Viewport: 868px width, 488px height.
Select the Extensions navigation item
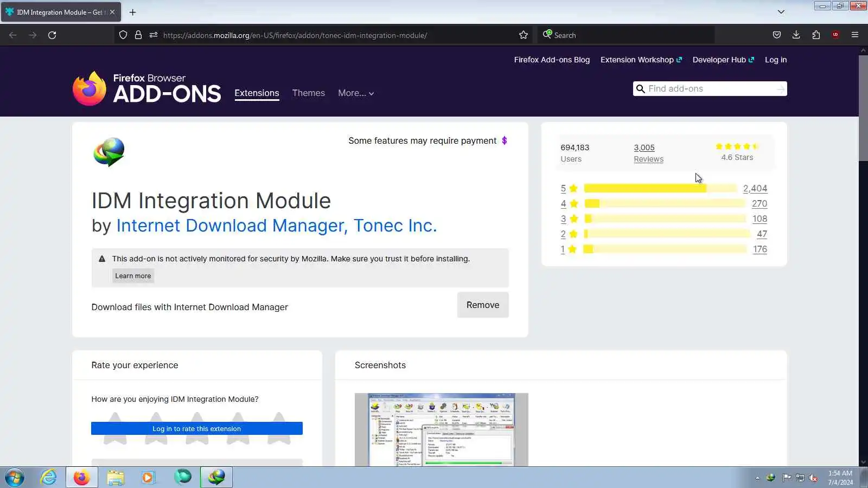click(x=257, y=93)
